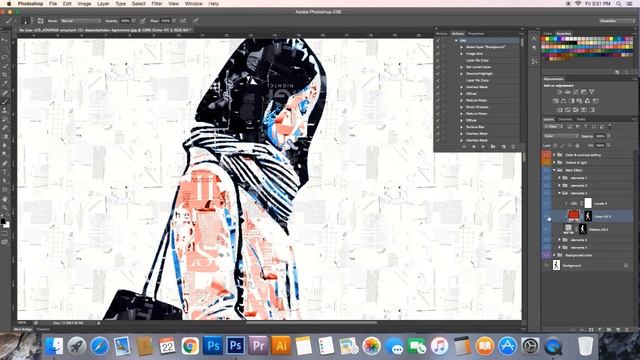This screenshot has height=360, width=640.
Task: Add a Threshold adjustment
Action: tap(576, 110)
